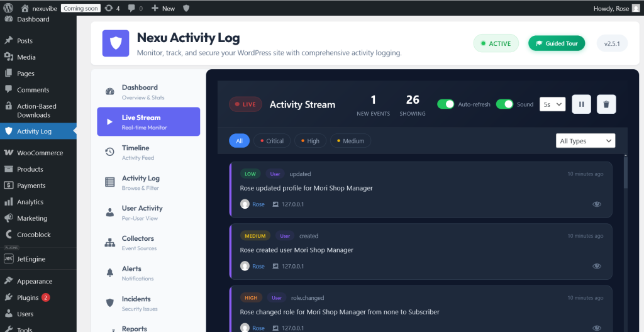This screenshot has height=332, width=644.
Task: Select the Live Stream Real-time Monitor tab
Action: tap(148, 121)
